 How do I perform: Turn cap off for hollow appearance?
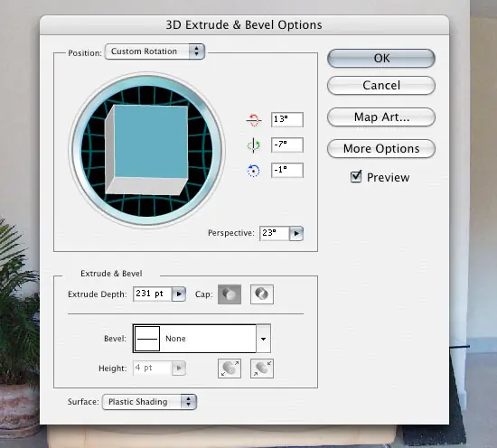pos(262,294)
